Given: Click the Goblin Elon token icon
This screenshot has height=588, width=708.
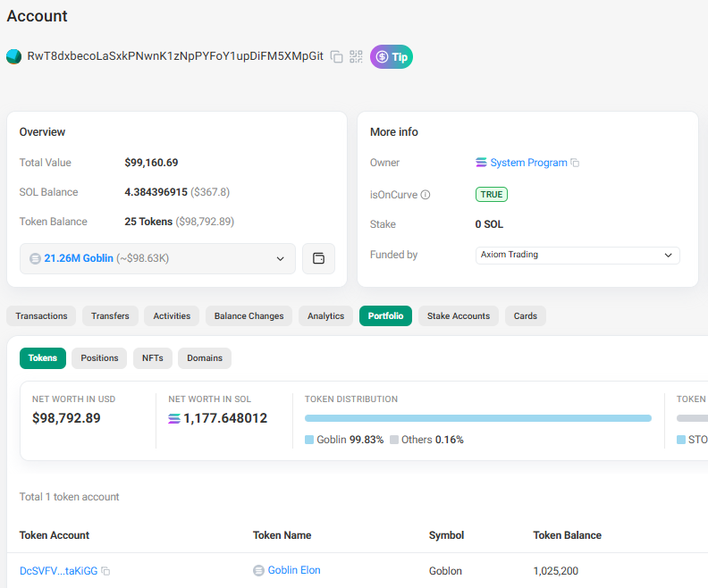Looking at the screenshot, I should (x=258, y=571).
